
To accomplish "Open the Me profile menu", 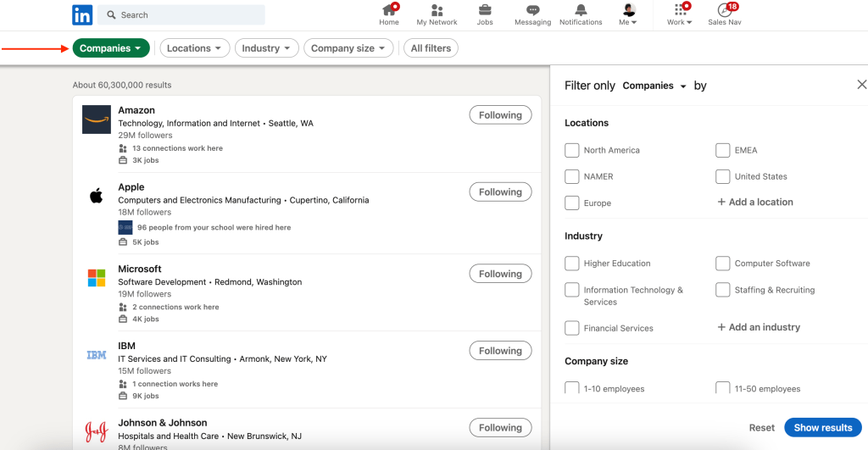I will (x=628, y=14).
